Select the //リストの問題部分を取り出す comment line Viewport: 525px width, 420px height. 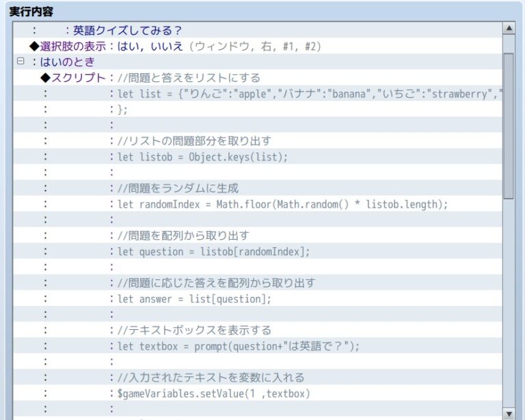tap(194, 141)
